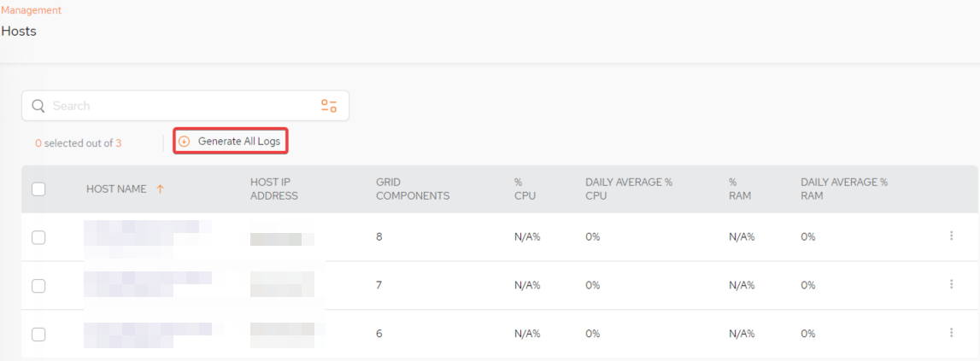Sort by Host Name column header

[x=116, y=189]
